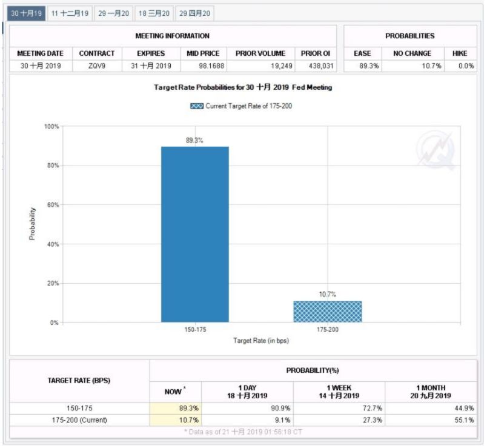Image resolution: width=487 pixels, height=448 pixels.
Task: Click the meeting date cell 30 十月 2019
Action: (41, 66)
